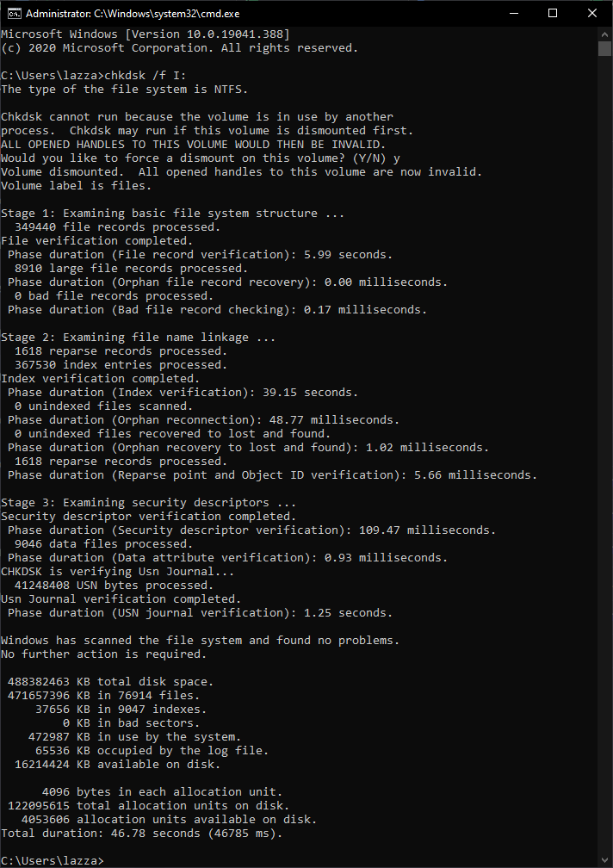
Task: Click the scrollbar thumb
Action: [604, 50]
